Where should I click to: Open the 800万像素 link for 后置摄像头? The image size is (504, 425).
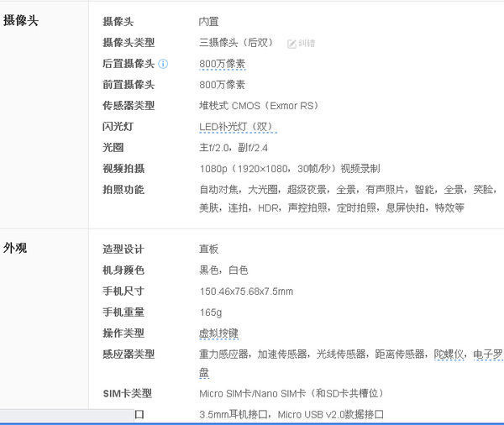pos(222,64)
